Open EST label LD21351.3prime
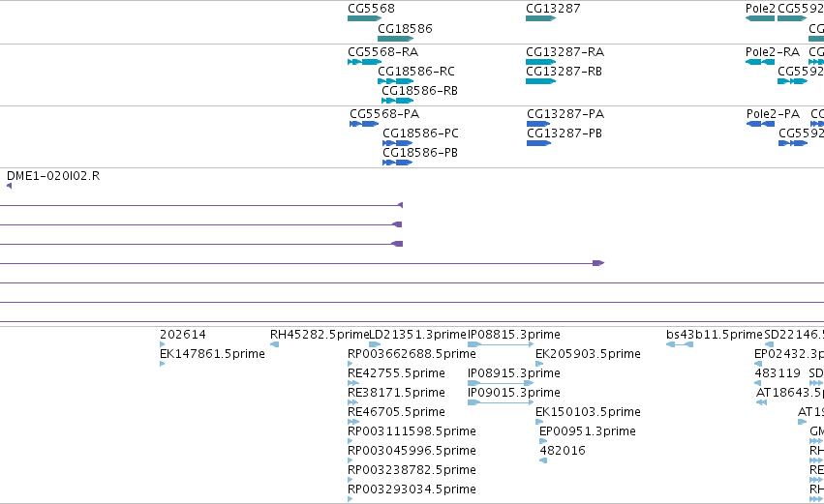Image resolution: width=824 pixels, height=504 pixels. point(418,335)
